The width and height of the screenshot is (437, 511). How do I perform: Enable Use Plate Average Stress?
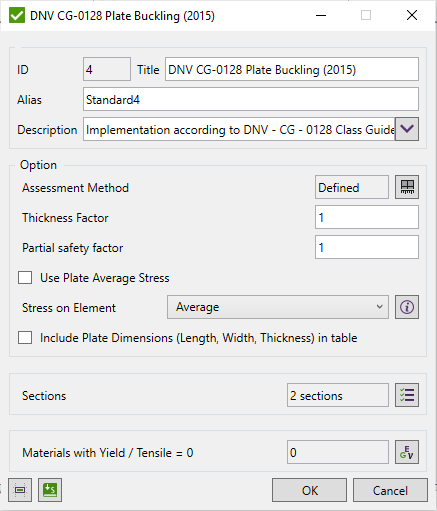pos(25,277)
